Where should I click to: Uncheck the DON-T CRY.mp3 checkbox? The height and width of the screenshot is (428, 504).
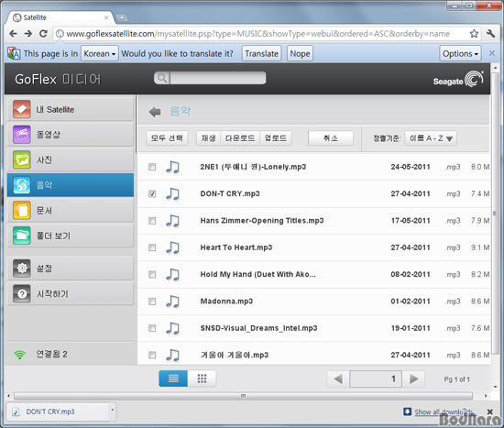click(152, 194)
